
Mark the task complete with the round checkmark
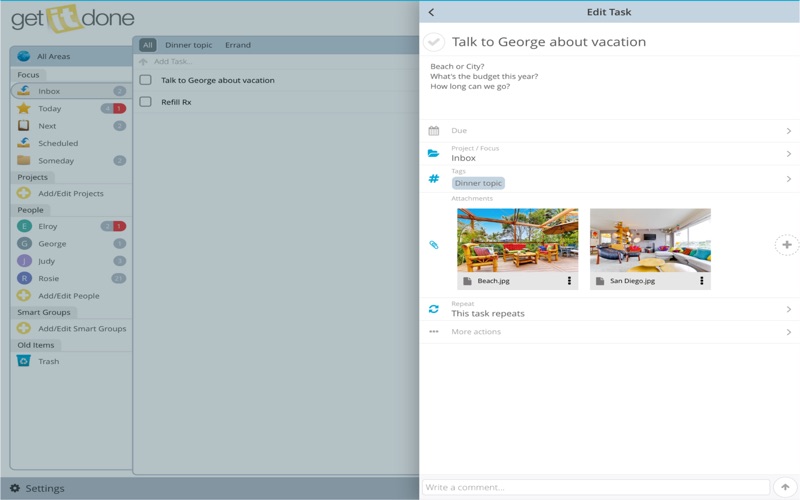coord(434,42)
